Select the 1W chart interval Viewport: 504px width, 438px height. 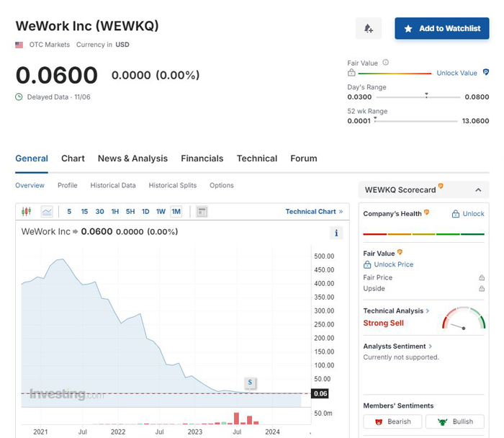tap(161, 212)
